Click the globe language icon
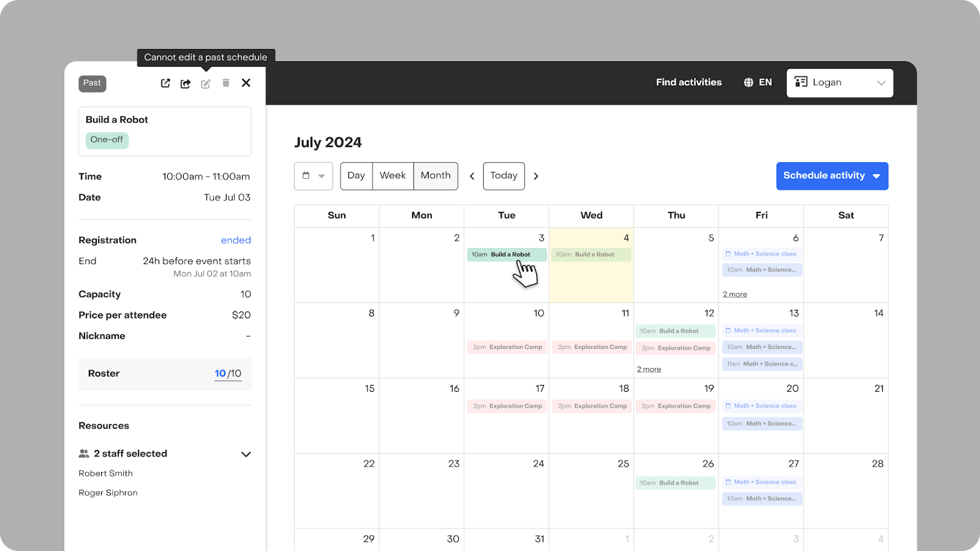Screen dimensions: 980x551 point(748,82)
